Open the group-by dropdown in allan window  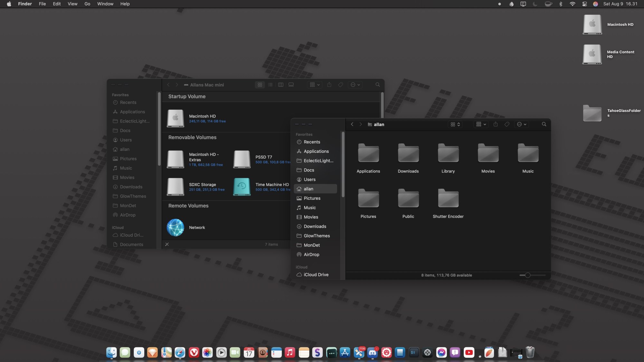click(481, 124)
